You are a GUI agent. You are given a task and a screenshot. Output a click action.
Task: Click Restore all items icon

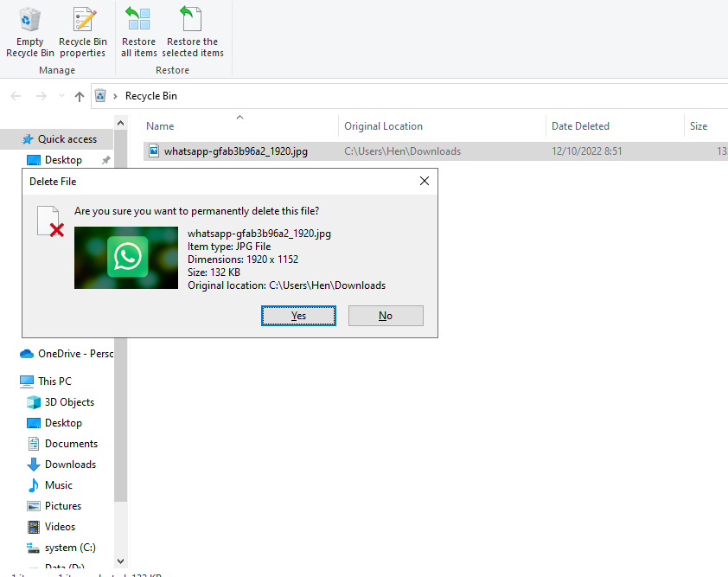[138, 18]
